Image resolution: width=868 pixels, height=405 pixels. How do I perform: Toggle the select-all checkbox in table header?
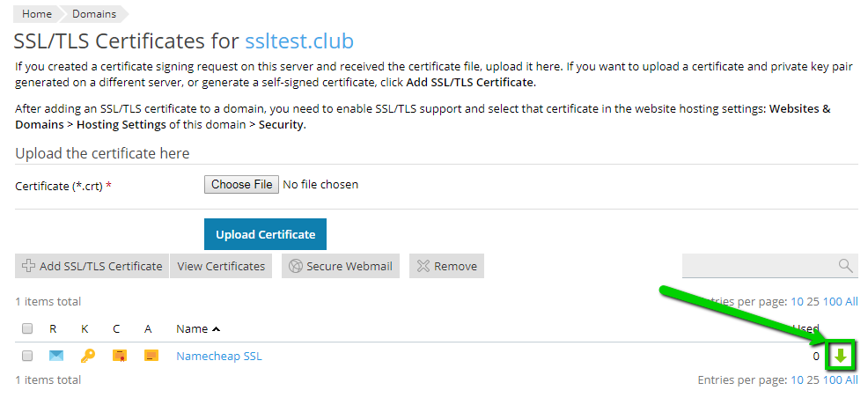(27, 328)
